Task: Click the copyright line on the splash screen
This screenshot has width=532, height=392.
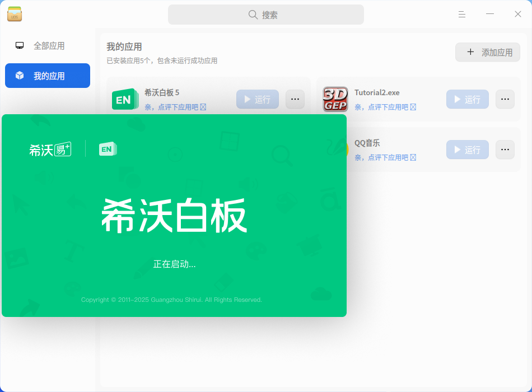Action: coord(171,300)
